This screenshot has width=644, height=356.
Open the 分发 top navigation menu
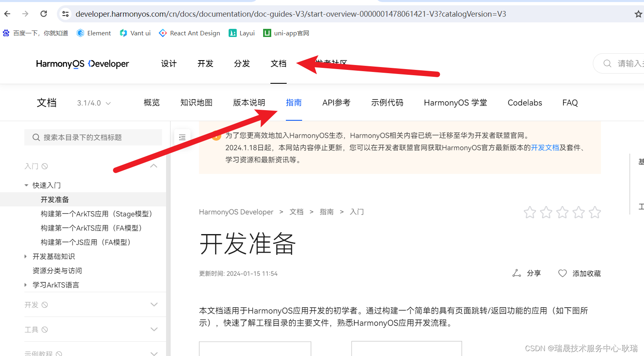pyautogui.click(x=242, y=63)
